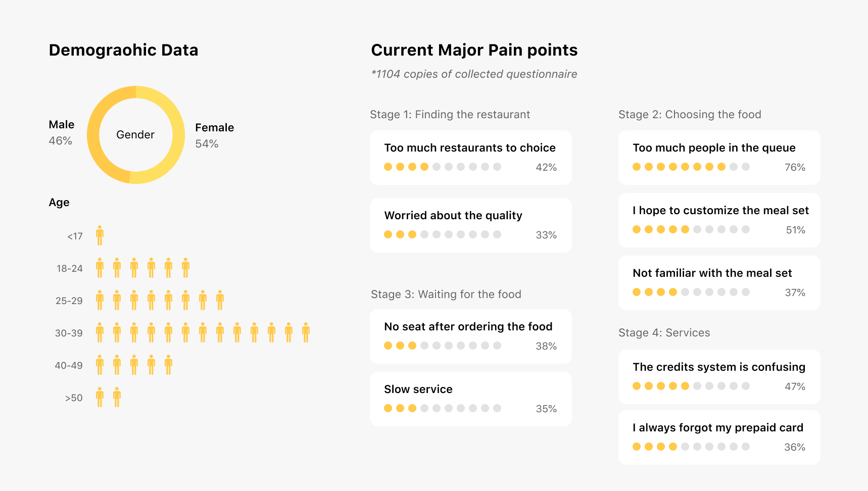Click the 'Stage 4: Services' heading
Image resolution: width=868 pixels, height=491 pixels.
click(x=664, y=333)
